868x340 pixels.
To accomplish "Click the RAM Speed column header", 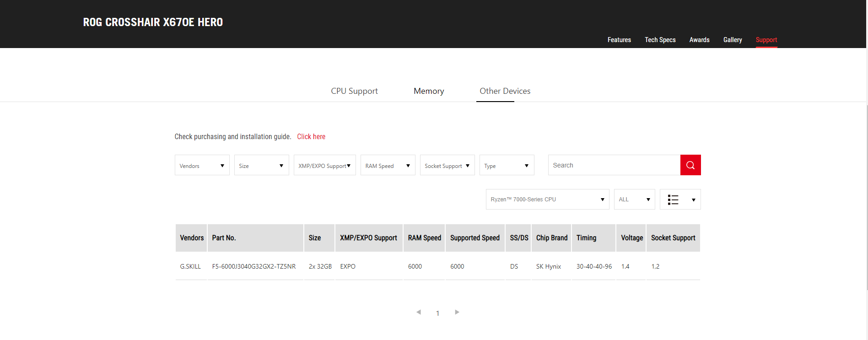I will pyautogui.click(x=424, y=238).
